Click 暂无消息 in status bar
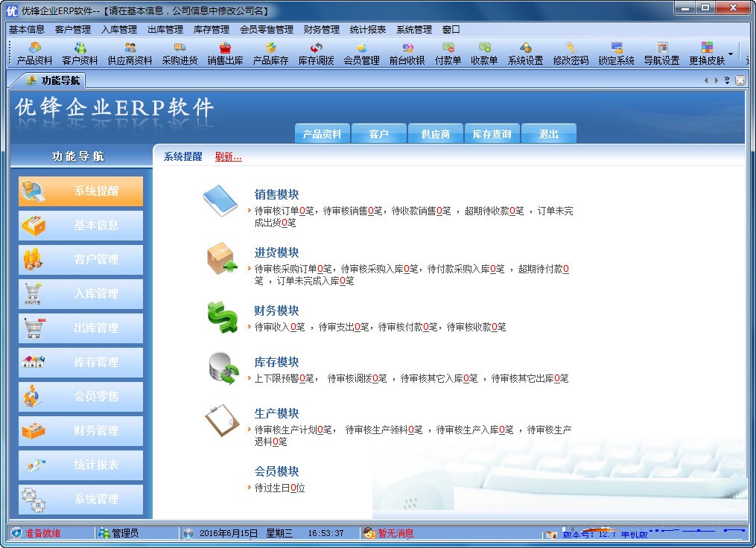756x548 pixels. click(x=396, y=533)
